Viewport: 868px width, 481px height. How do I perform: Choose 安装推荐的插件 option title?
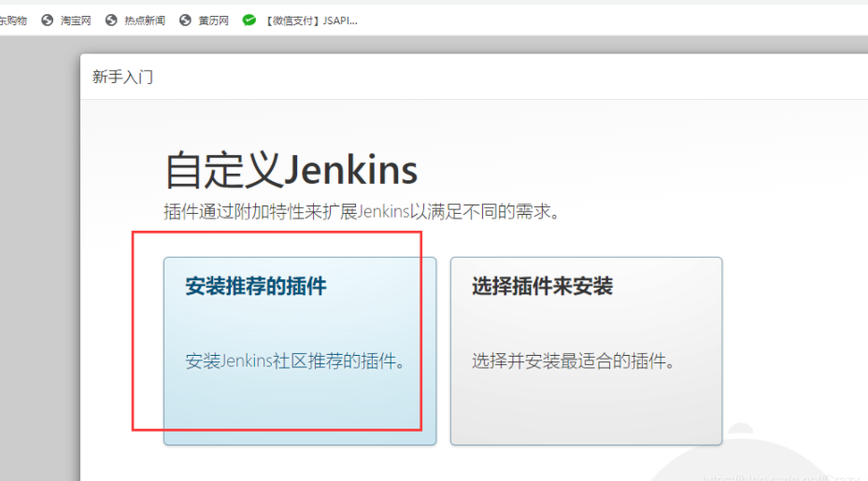point(256,287)
